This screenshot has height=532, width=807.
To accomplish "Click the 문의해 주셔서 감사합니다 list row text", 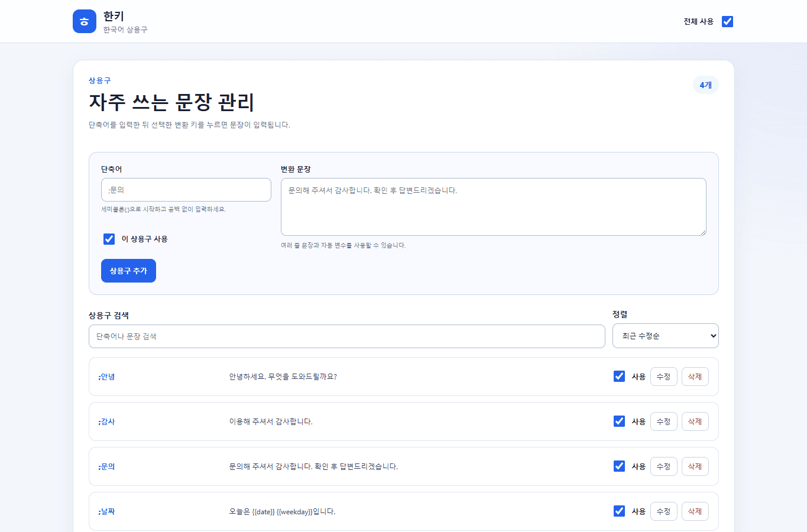I will tap(313, 466).
